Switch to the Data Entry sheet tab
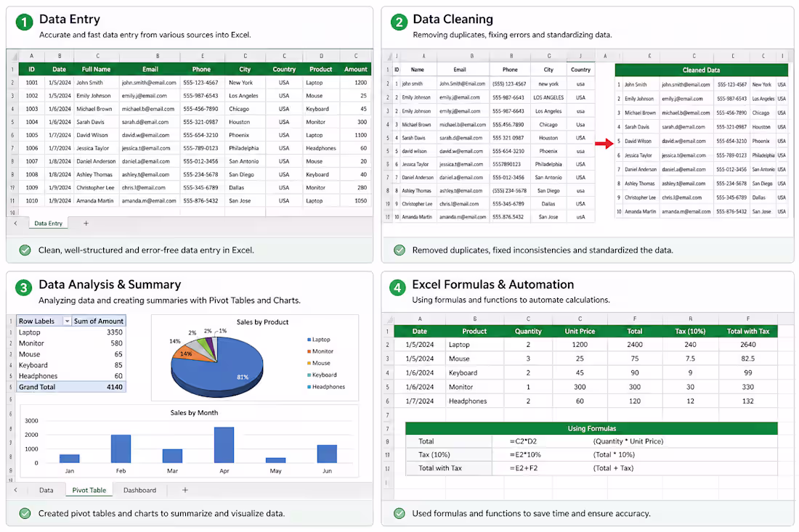Viewport: 799px width, 532px height. (x=49, y=224)
